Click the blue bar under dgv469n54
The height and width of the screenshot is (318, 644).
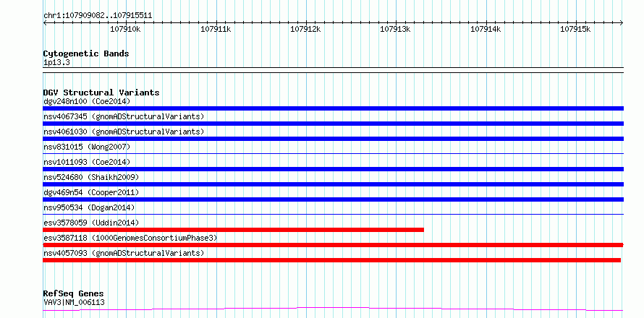click(x=333, y=199)
